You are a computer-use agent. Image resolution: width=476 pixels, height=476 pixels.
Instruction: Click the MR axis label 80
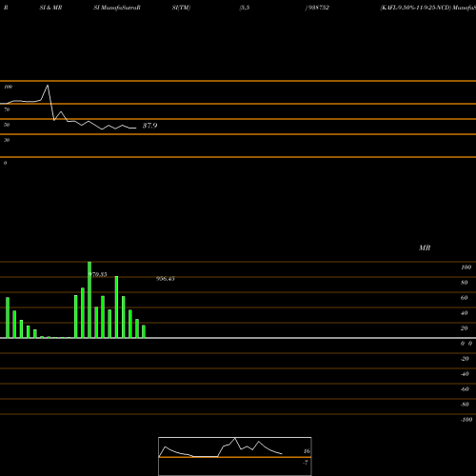[465, 283]
